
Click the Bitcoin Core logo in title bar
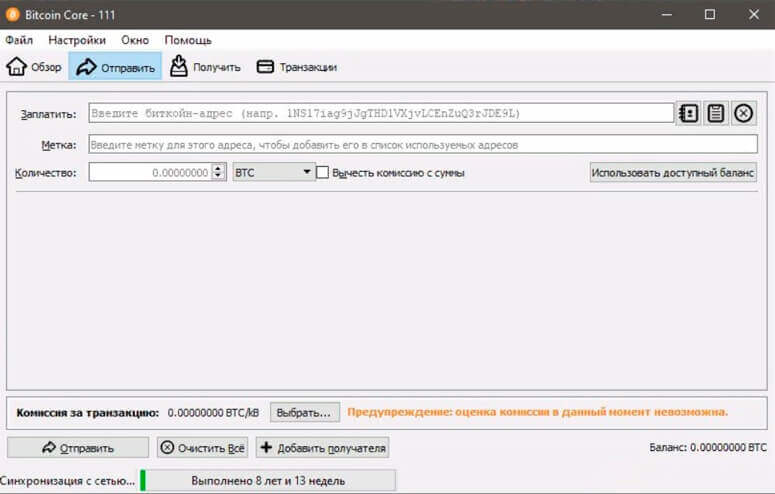point(14,14)
